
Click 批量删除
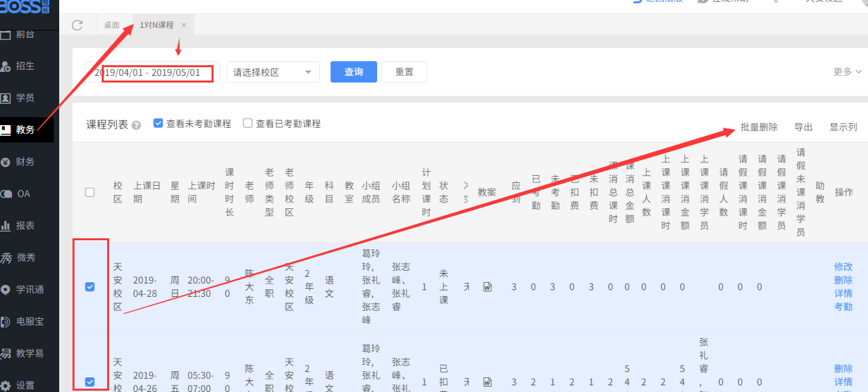[x=759, y=127]
